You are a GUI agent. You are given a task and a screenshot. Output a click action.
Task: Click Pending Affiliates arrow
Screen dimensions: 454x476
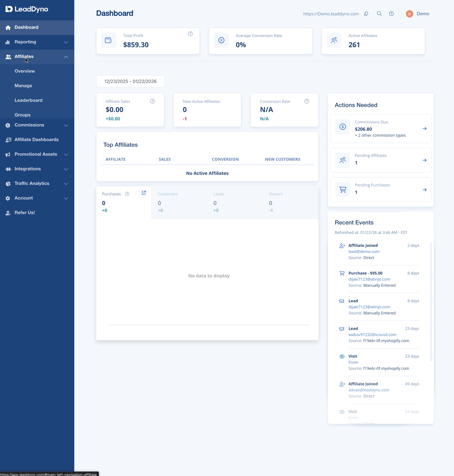pos(424,160)
